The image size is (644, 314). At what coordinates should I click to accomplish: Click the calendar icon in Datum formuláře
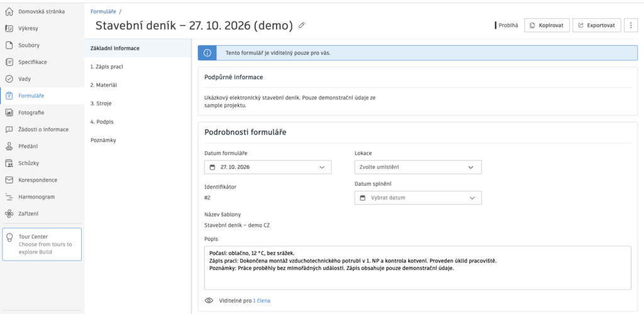[x=213, y=167]
